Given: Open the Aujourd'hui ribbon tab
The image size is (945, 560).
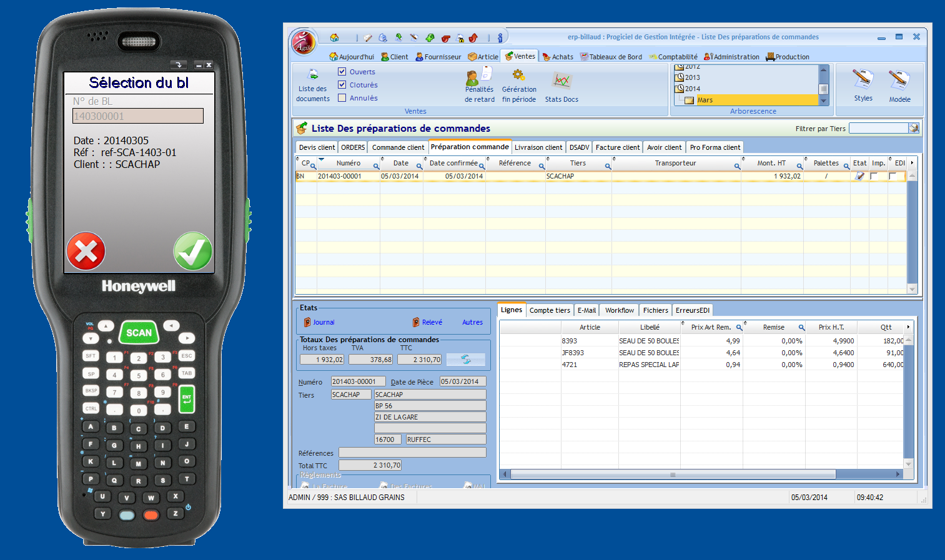Looking at the screenshot, I should point(352,57).
